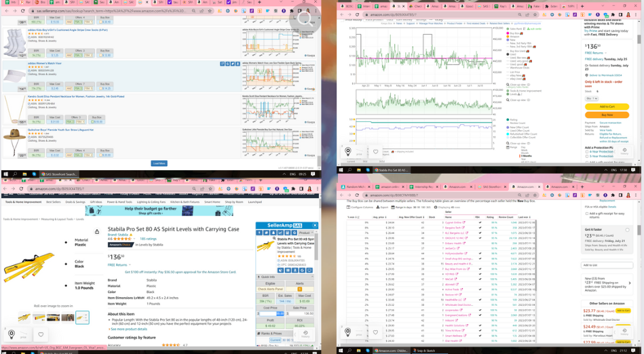Open History widget beside protection plan options

point(624,151)
